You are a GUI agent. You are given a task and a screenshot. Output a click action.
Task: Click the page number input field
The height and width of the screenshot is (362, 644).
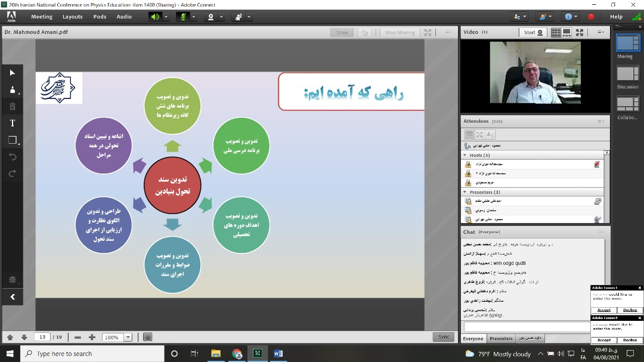[42, 338]
